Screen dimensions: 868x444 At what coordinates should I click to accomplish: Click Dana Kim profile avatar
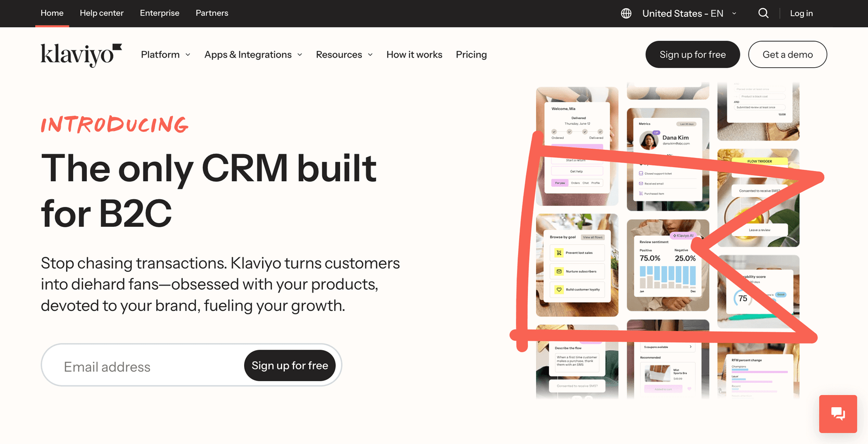649,141
